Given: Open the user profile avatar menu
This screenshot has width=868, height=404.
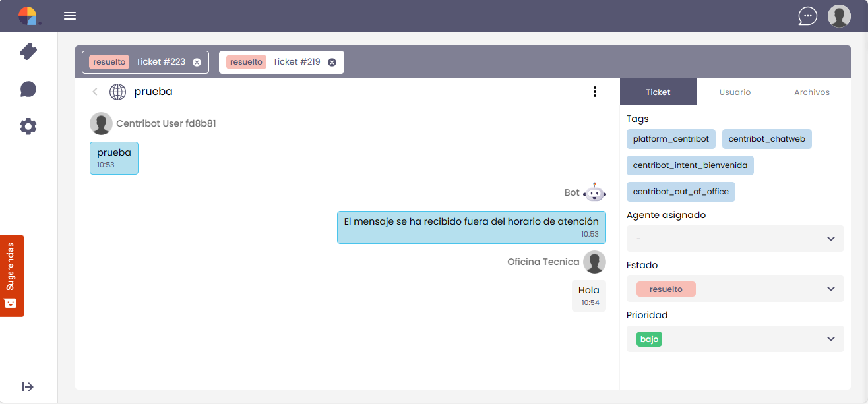Looking at the screenshot, I should pos(839,16).
